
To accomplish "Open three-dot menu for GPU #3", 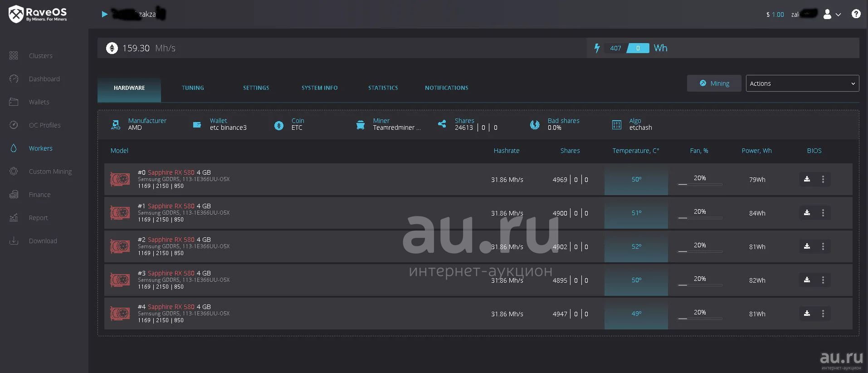I will (x=823, y=280).
